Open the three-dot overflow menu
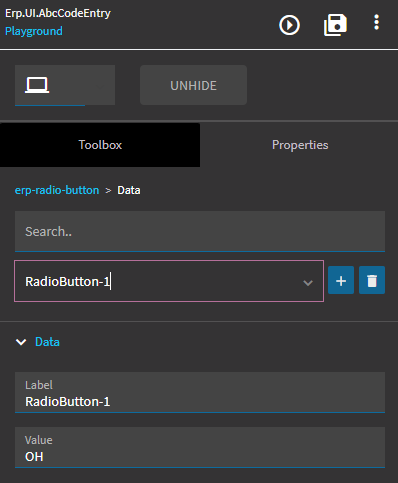The height and width of the screenshot is (483, 398). pos(376,22)
